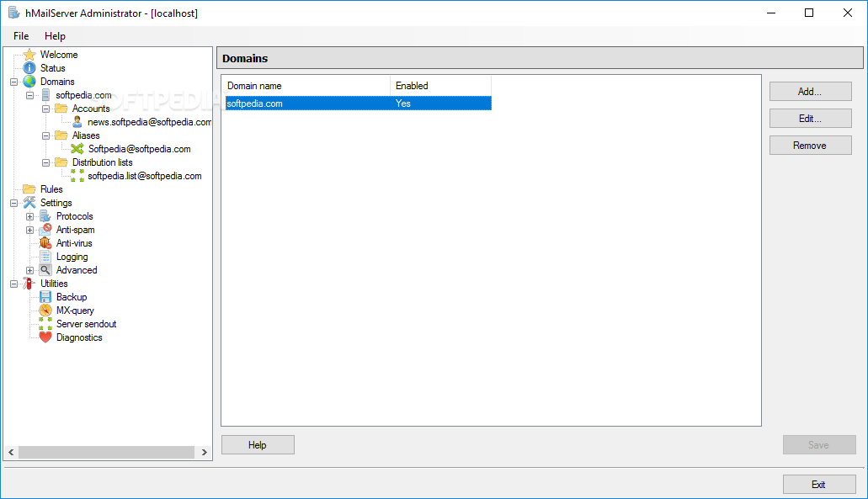Click the softpedia.com server icon in tree

point(45,95)
